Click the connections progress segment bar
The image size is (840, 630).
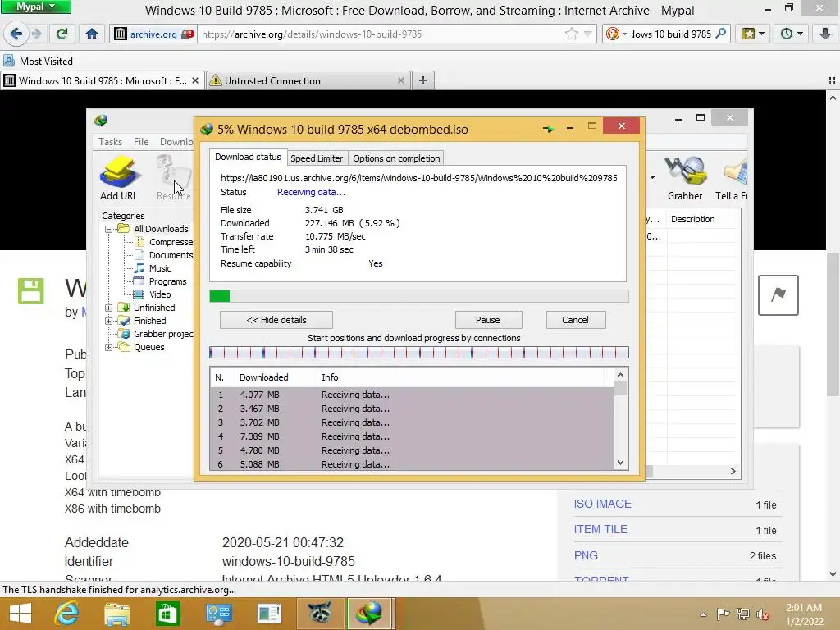[x=419, y=352]
